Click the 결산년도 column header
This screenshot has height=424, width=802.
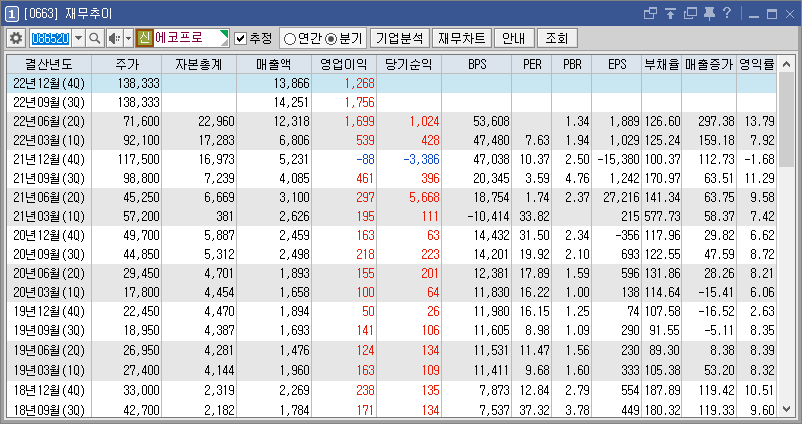[49, 64]
